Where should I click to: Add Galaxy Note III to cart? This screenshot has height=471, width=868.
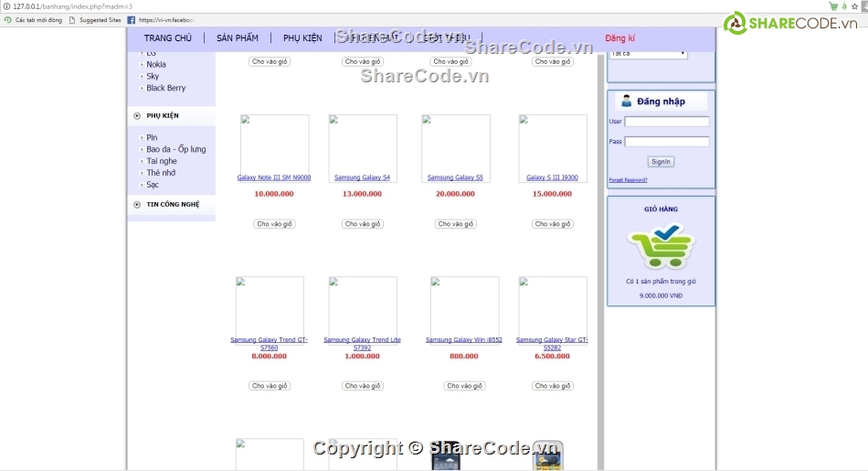(274, 224)
